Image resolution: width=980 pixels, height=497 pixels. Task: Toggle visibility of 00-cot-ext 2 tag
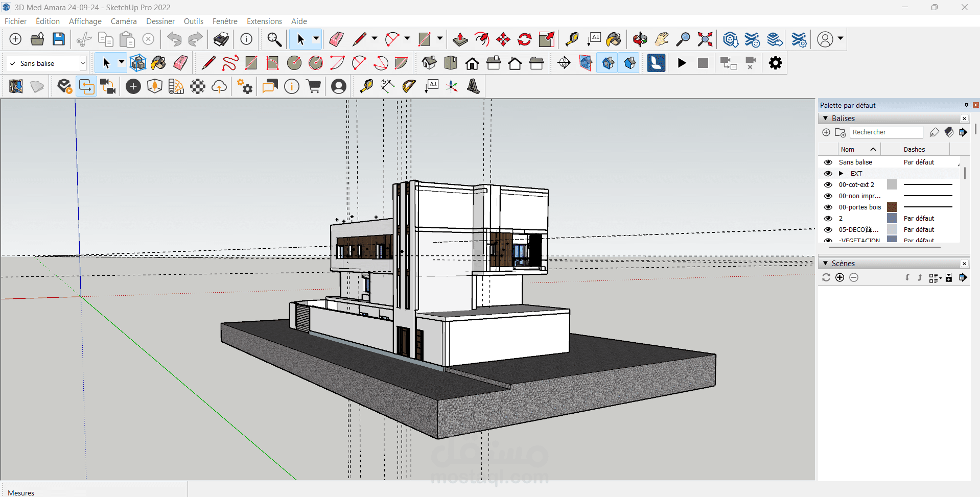828,185
